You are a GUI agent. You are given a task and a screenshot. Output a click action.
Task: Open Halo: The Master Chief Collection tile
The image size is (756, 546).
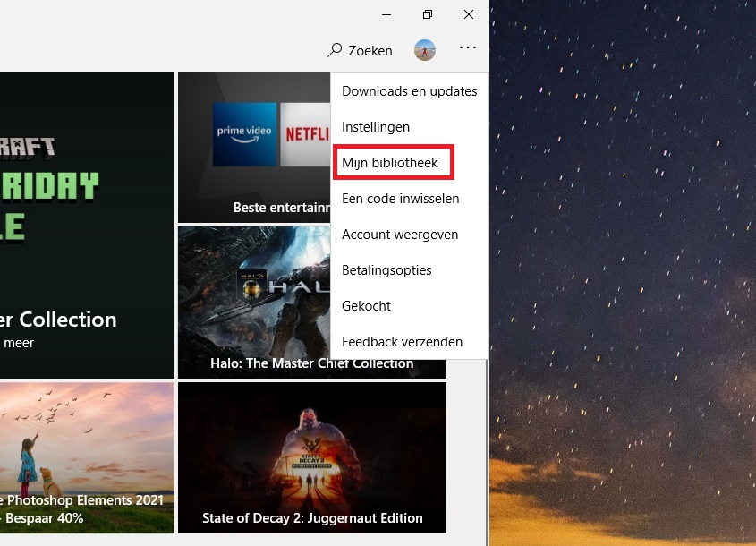pyautogui.click(x=254, y=303)
